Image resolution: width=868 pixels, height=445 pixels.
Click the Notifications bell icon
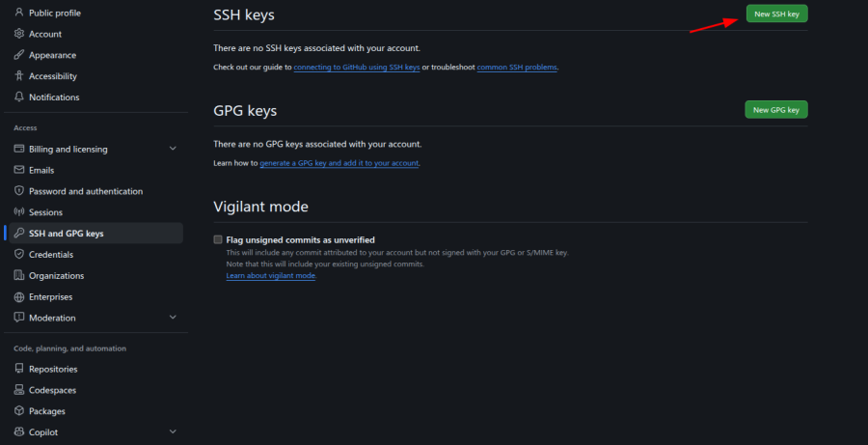pyautogui.click(x=19, y=97)
